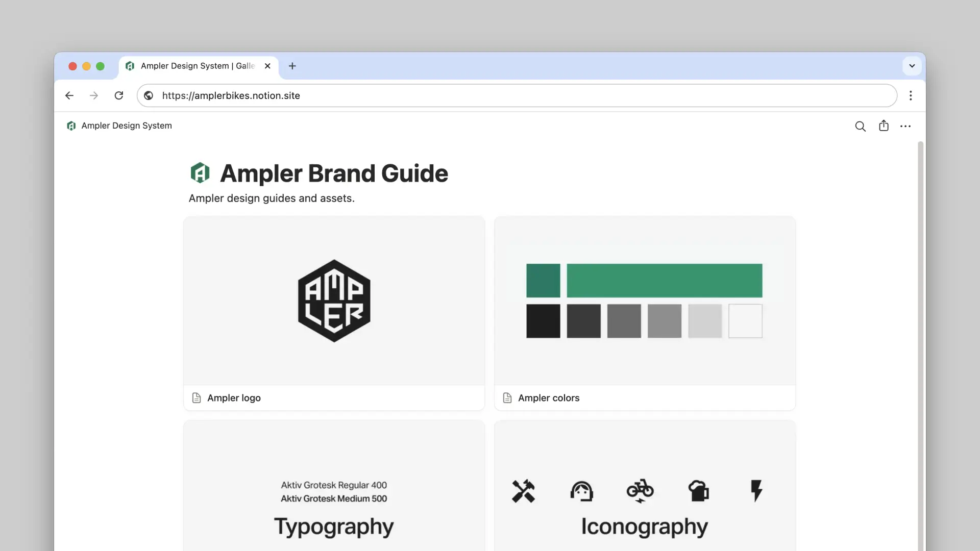This screenshot has height=551, width=980.
Task: Click the green color swatch in Ampler colors preview
Action: click(664, 281)
